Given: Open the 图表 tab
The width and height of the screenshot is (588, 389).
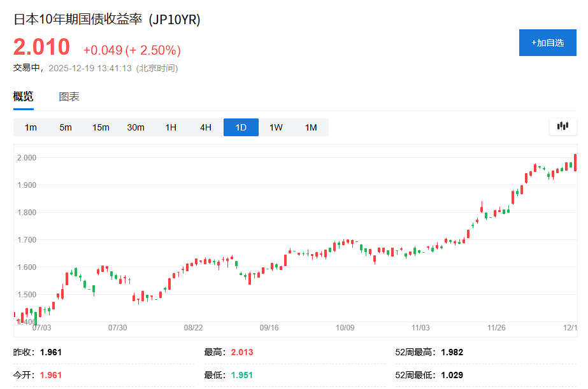Looking at the screenshot, I should click(x=69, y=97).
